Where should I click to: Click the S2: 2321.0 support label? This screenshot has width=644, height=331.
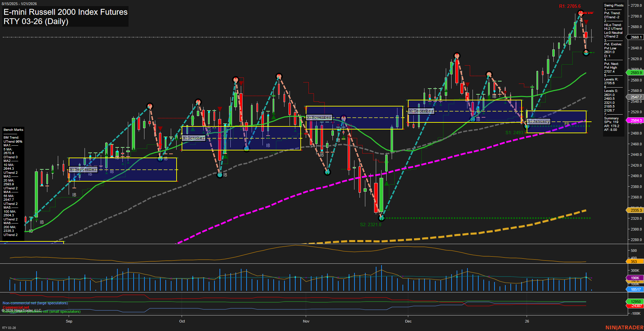point(371,224)
